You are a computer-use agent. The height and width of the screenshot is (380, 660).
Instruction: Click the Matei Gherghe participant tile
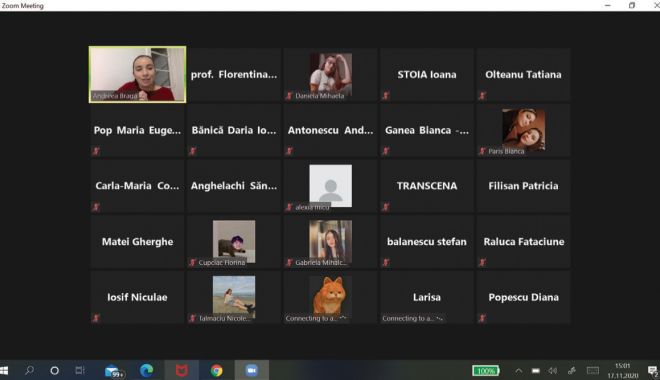(x=138, y=242)
